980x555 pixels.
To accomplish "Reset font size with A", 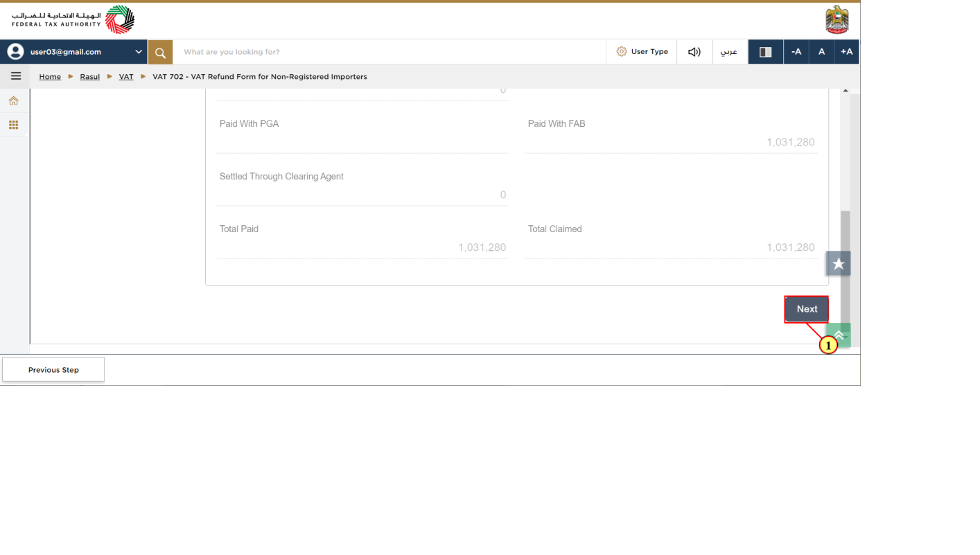I will 821,52.
